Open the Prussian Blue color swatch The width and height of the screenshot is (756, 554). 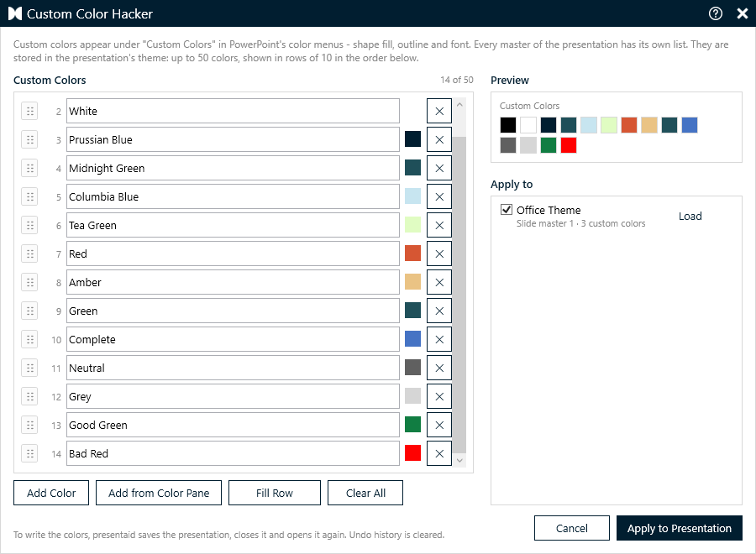pyautogui.click(x=412, y=139)
